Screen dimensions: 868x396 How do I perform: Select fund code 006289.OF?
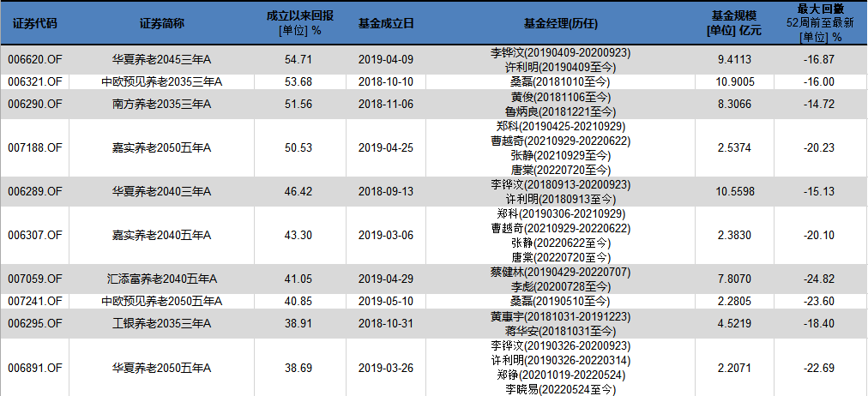(x=35, y=191)
